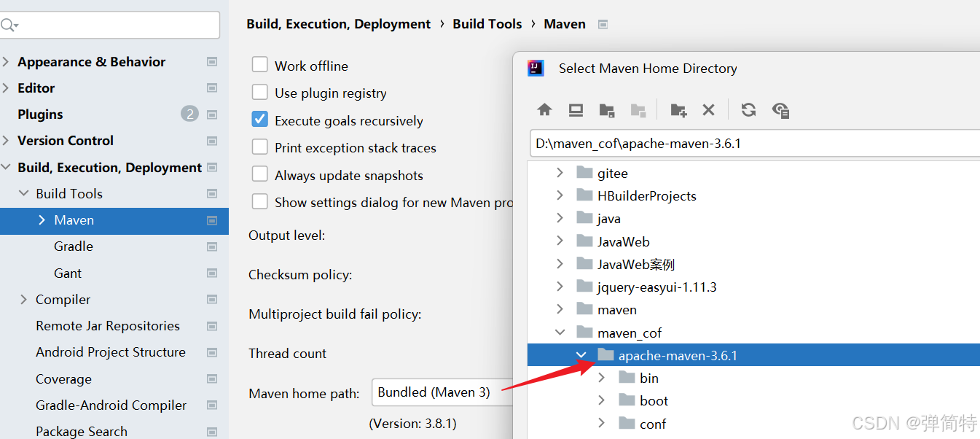Delete selected folder with X icon
Viewport: 980px width, 439px height.
coord(708,109)
